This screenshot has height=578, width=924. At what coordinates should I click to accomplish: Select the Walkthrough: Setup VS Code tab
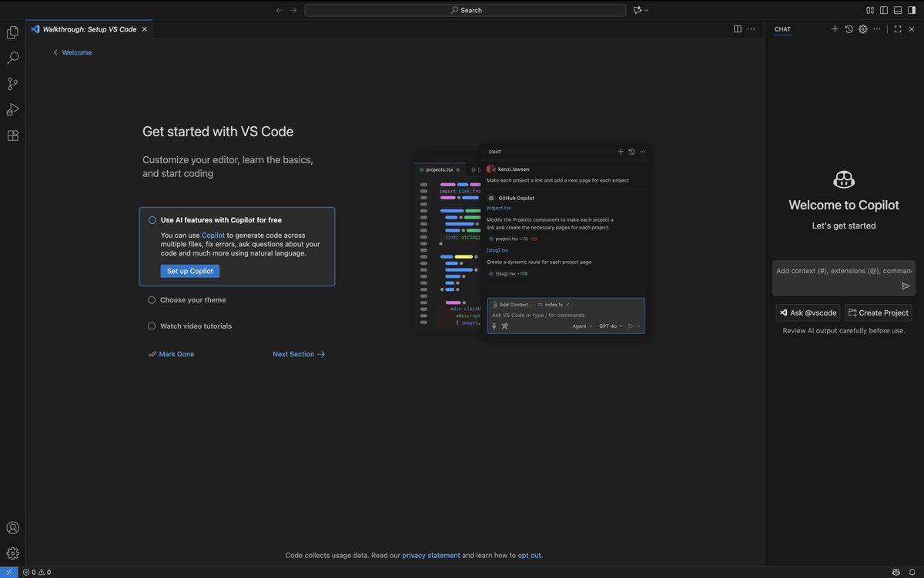[89, 29]
